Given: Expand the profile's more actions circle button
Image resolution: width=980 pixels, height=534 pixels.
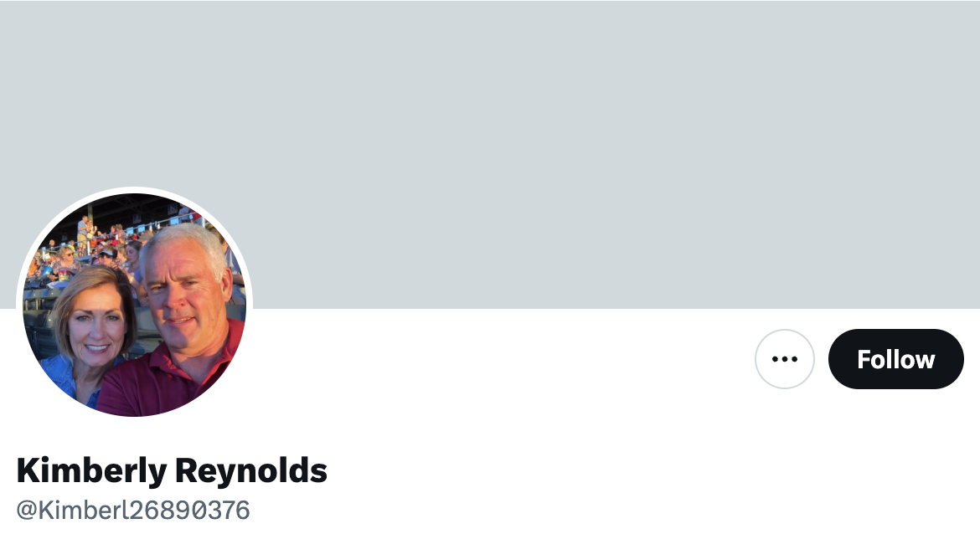Looking at the screenshot, I should pos(784,359).
